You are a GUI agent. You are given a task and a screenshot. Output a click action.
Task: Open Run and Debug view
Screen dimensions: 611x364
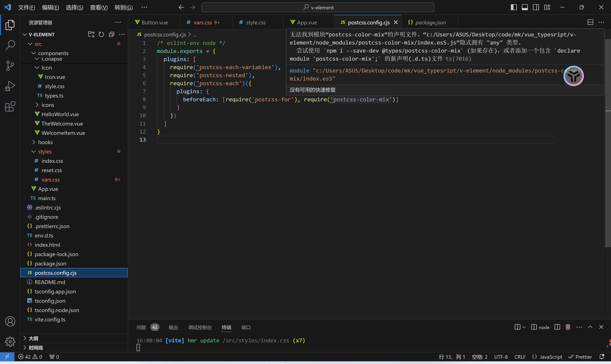pos(10,86)
